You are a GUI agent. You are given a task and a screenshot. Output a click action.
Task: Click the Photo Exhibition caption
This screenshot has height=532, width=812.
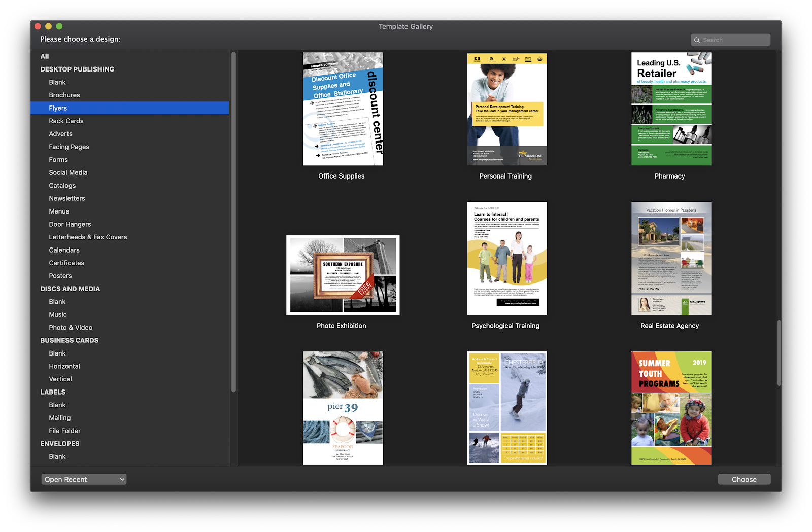tap(342, 326)
